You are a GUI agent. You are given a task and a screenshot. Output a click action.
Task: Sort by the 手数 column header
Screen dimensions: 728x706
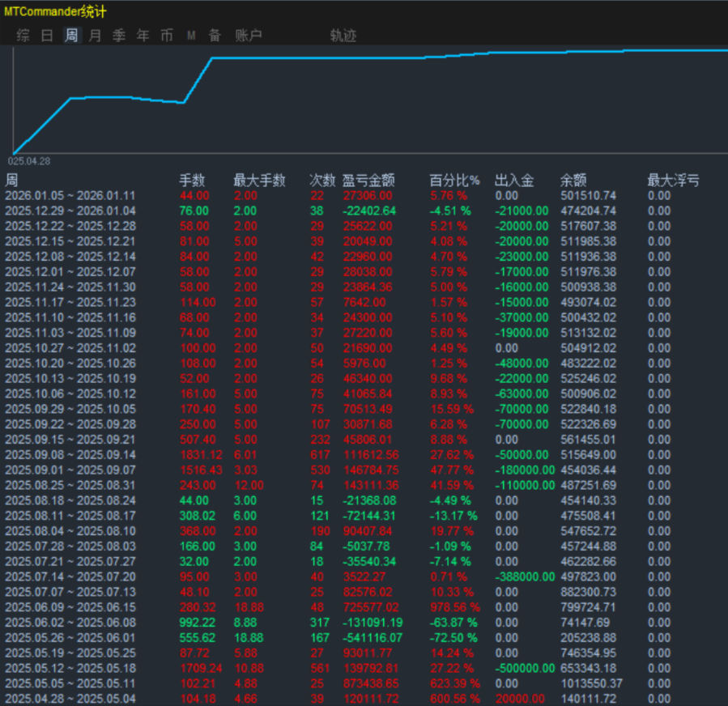(x=192, y=181)
